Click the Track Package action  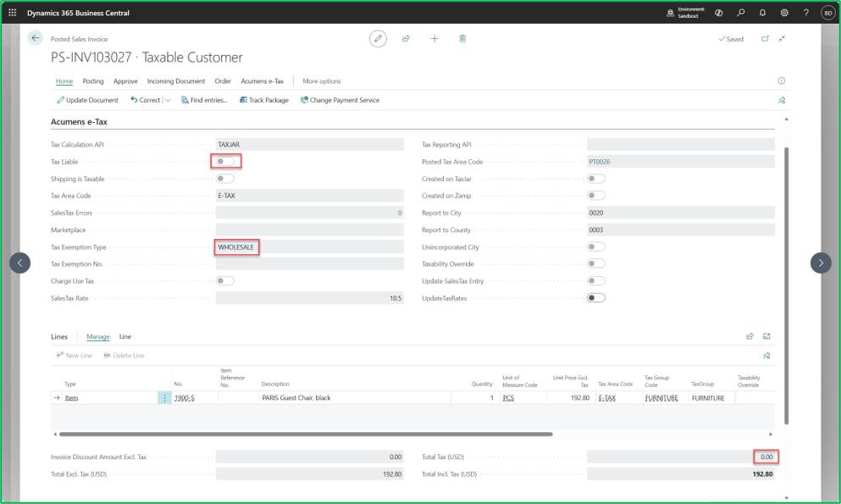click(264, 100)
